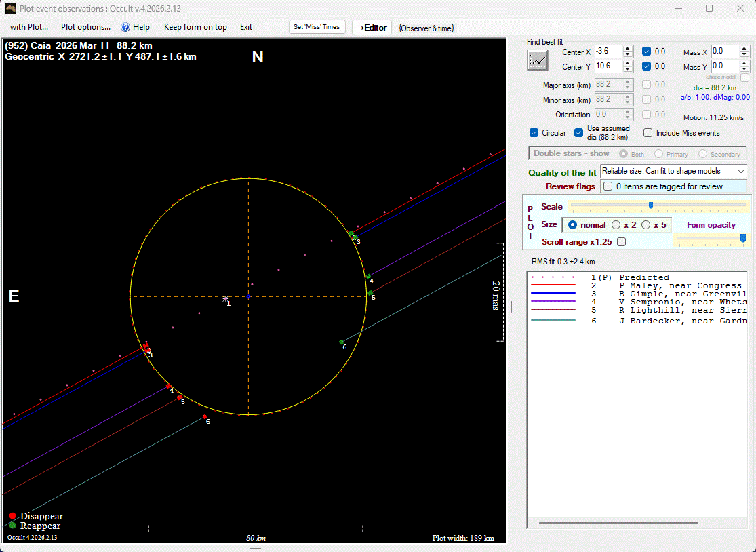Screen dimensions: 756x552
Task: Decrease Mass Y value with down arrow
Action: pyautogui.click(x=745, y=70)
